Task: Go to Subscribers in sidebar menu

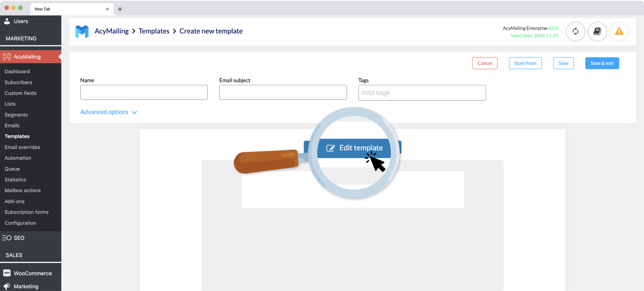Action: [18, 82]
